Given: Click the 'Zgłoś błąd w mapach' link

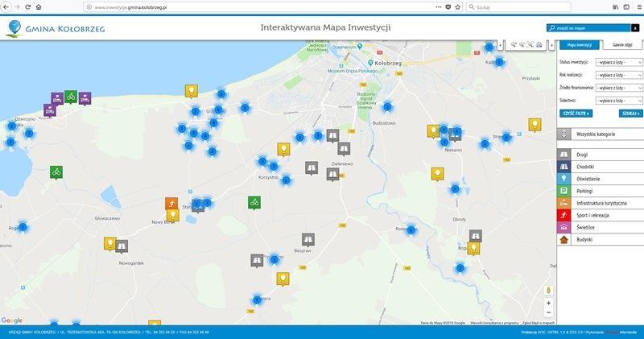Looking at the screenshot, I should click(539, 323).
